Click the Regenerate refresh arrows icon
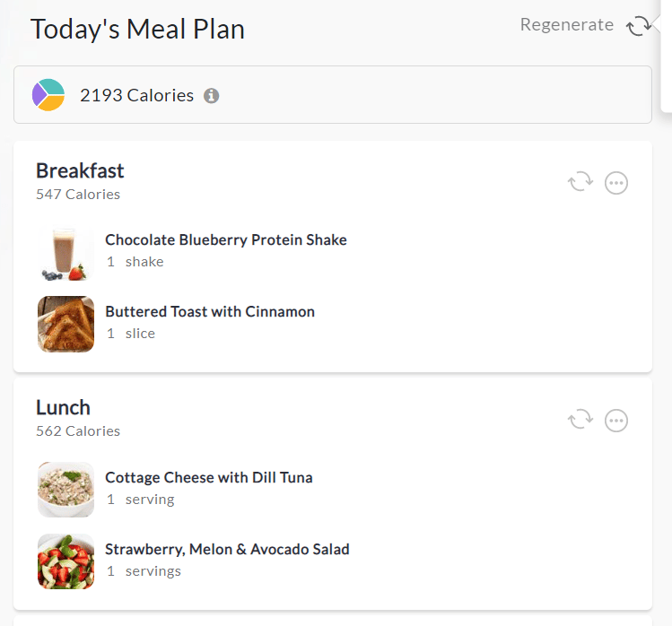Viewport: 672px width, 626px height. point(639,26)
